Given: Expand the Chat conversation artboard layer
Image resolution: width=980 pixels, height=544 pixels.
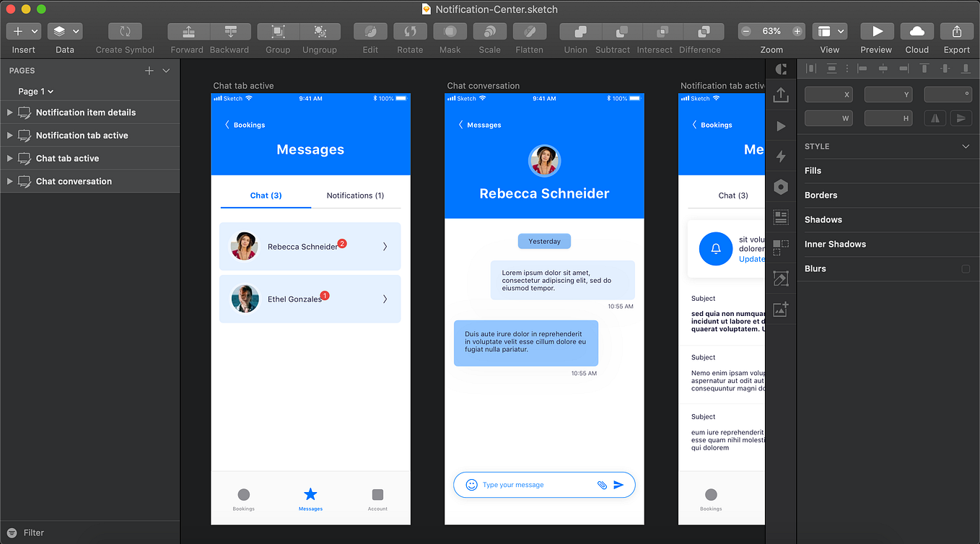Looking at the screenshot, I should [9, 182].
